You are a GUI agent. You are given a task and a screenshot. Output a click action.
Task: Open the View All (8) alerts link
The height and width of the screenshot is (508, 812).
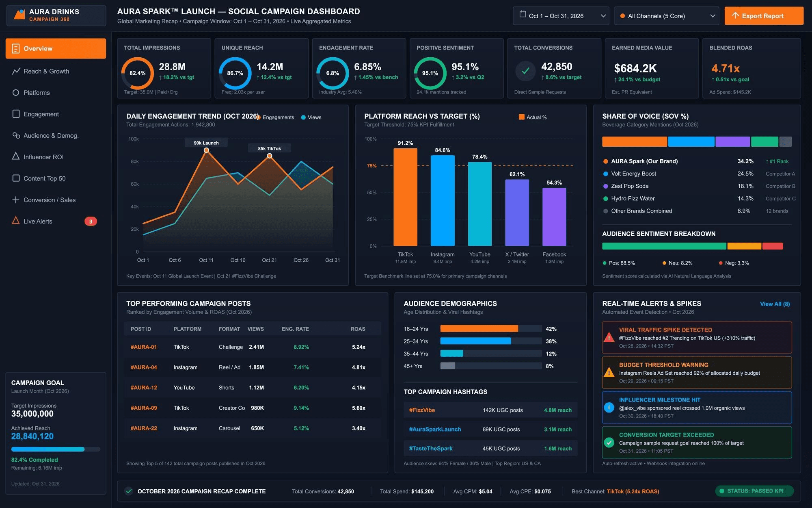coord(775,304)
